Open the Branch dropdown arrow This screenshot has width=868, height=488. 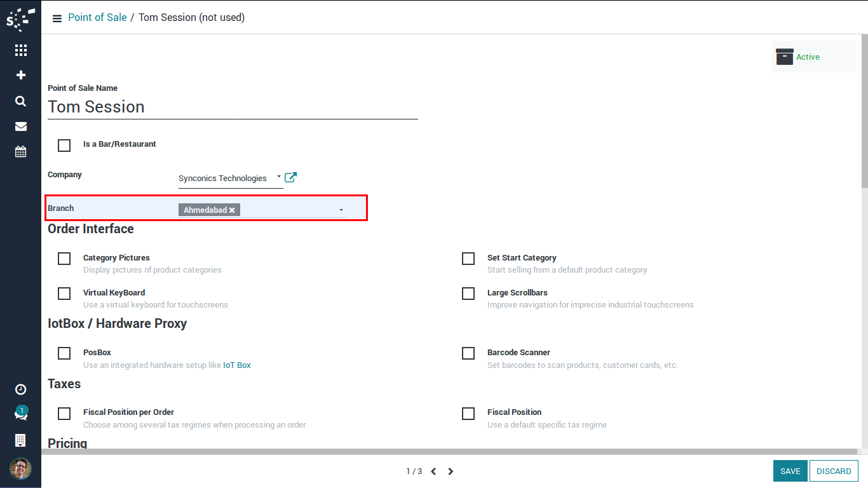[341, 210]
